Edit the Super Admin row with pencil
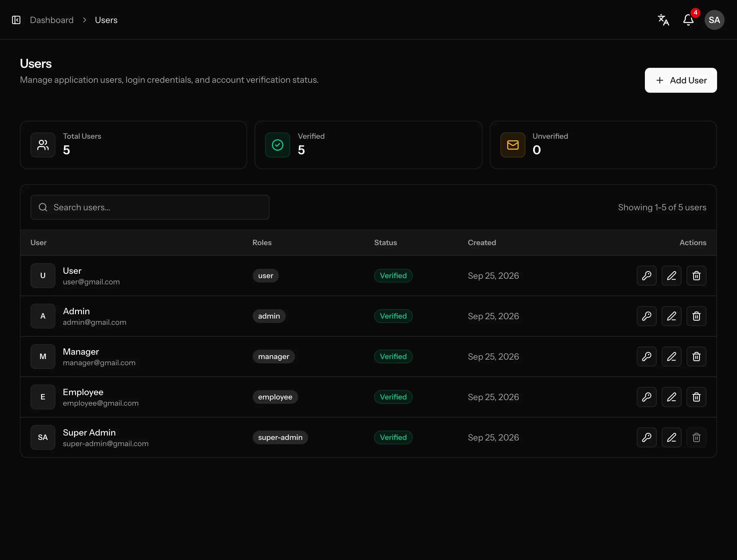Screen dimensions: 737x560 (x=671, y=437)
